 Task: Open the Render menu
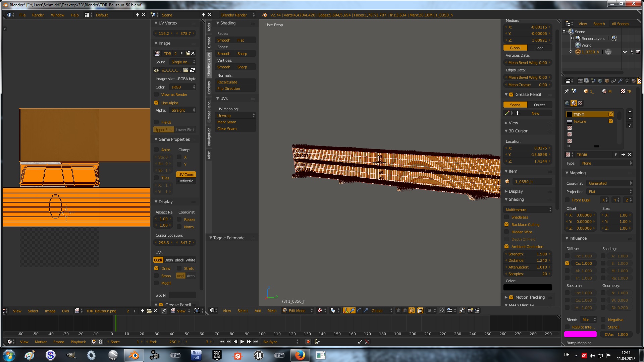[38, 15]
